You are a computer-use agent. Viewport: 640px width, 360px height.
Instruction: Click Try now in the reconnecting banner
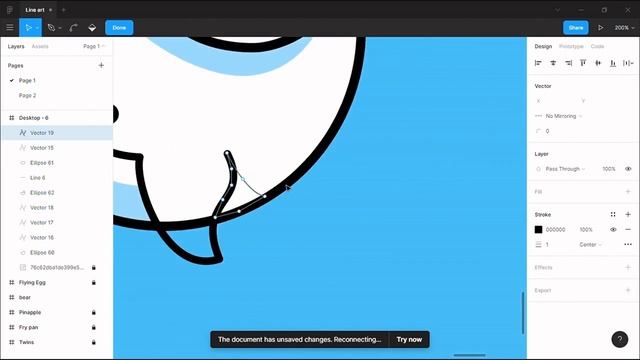point(409,339)
